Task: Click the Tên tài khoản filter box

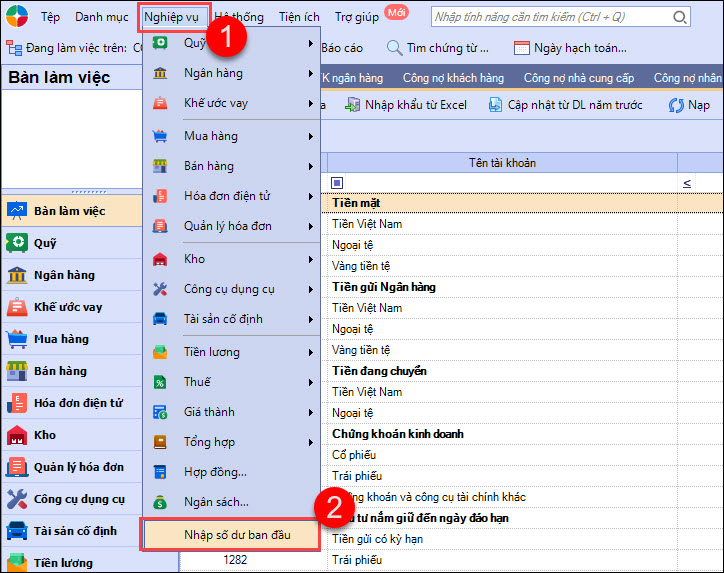Action: click(500, 183)
